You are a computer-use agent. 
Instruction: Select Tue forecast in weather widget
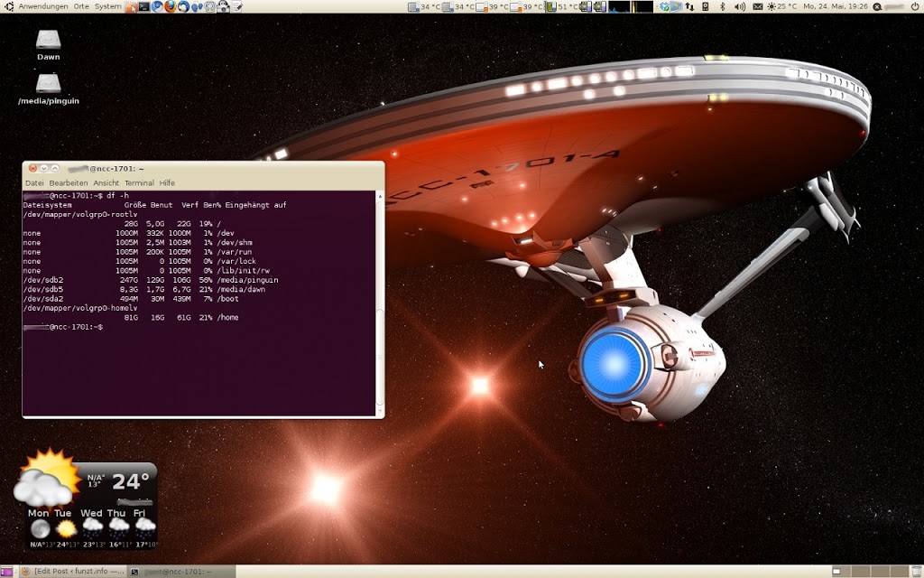click(64, 527)
